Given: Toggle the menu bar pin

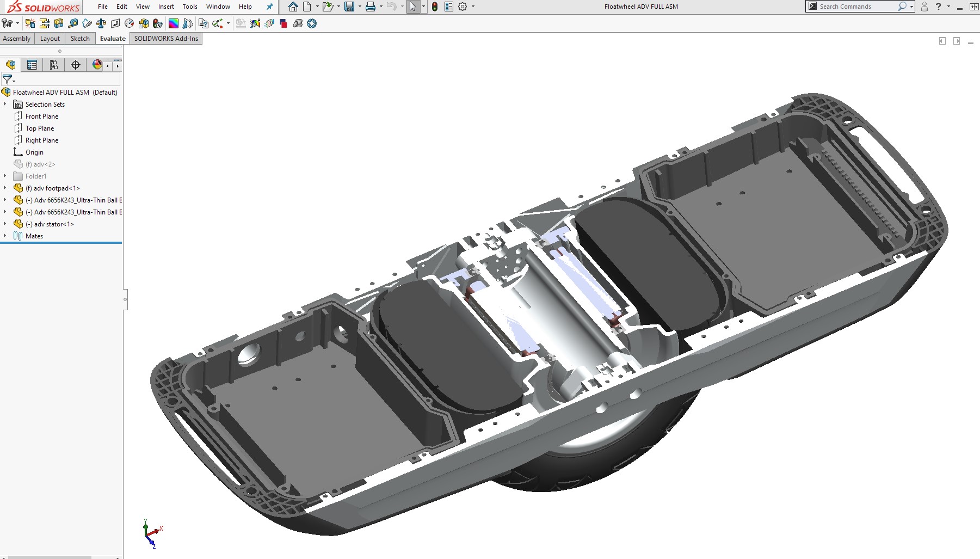Looking at the screenshot, I should click(x=269, y=7).
